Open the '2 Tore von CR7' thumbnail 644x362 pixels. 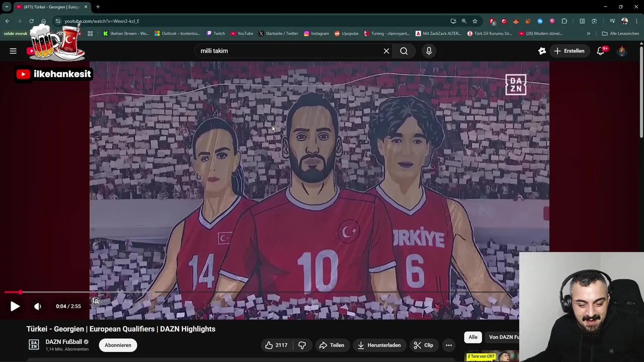point(492,357)
